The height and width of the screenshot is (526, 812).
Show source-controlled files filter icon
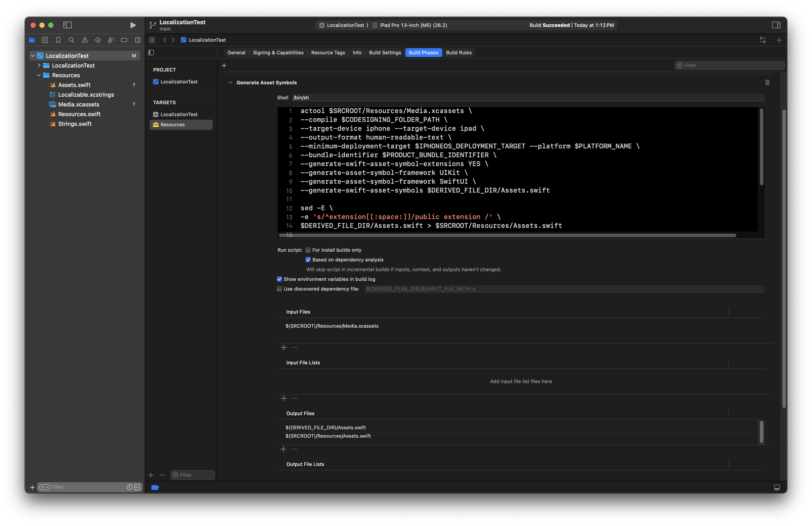pyautogui.click(x=137, y=487)
